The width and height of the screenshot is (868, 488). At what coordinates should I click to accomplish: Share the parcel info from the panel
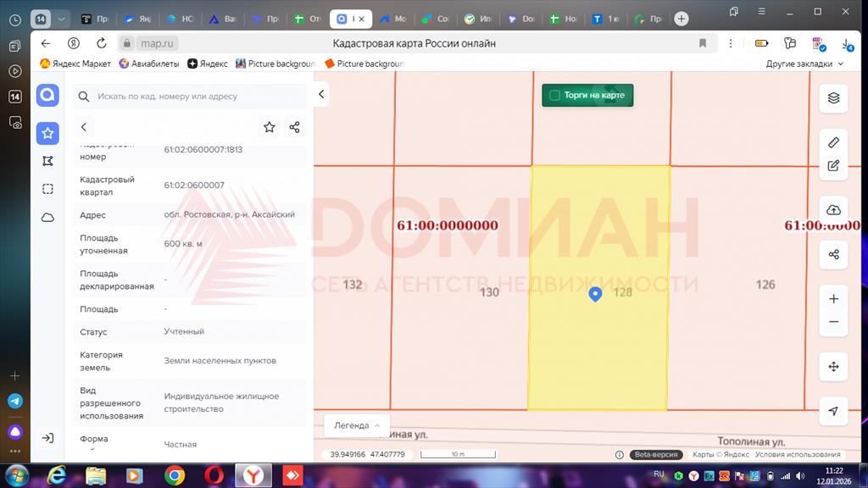294,127
